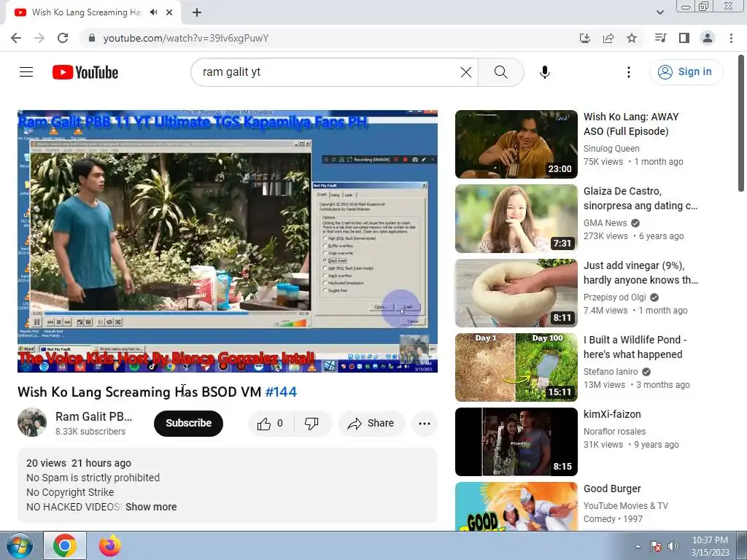747x560 pixels.
Task: Open Chrome profile avatar
Action: (708, 38)
